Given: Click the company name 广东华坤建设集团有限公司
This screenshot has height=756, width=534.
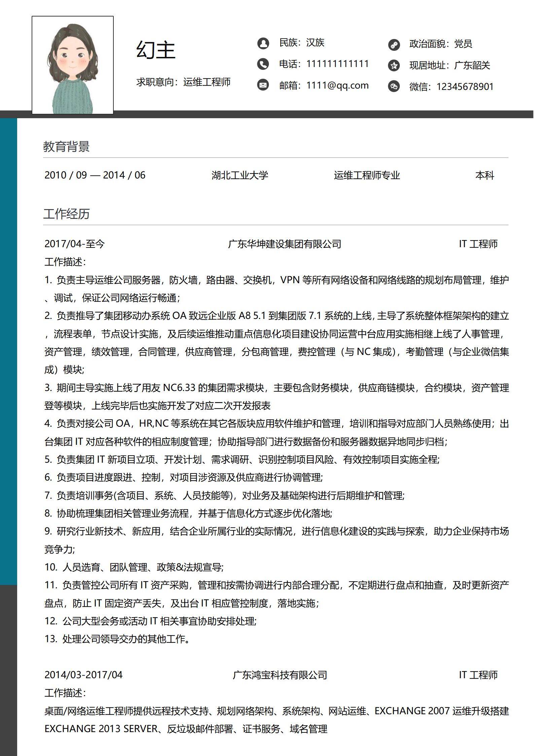Looking at the screenshot, I should click(x=284, y=244).
